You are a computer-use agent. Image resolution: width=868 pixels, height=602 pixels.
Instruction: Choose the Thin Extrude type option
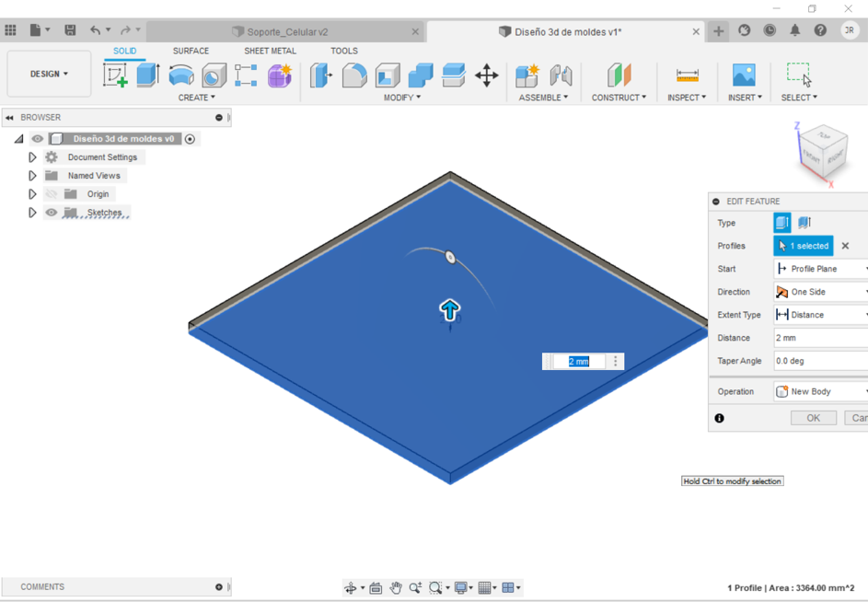click(x=804, y=223)
